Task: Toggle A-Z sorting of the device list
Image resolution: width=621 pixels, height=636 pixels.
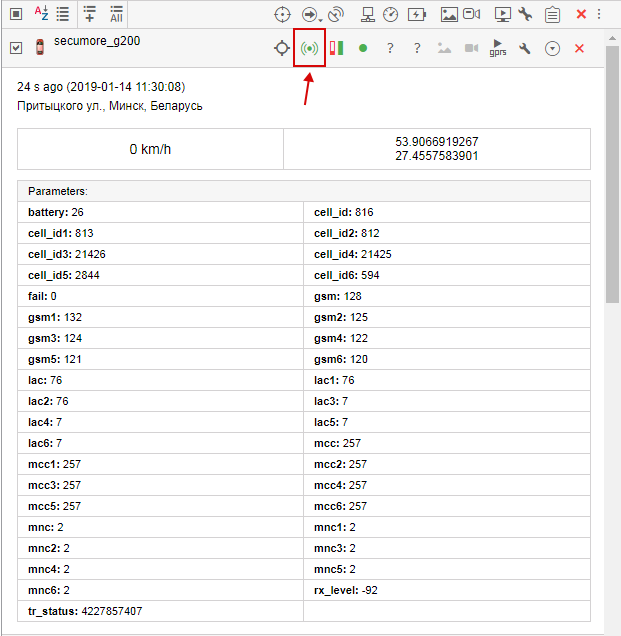Action: 41,14
